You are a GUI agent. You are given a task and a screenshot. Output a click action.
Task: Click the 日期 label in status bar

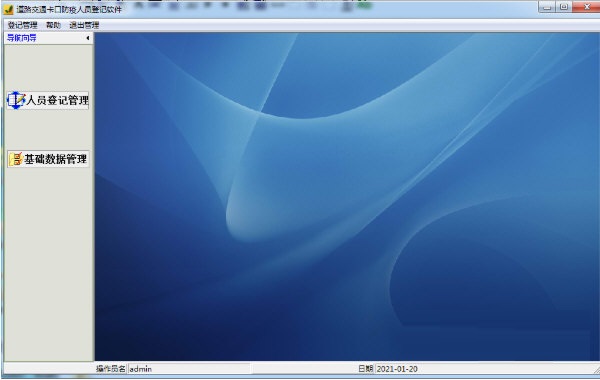[x=365, y=369]
